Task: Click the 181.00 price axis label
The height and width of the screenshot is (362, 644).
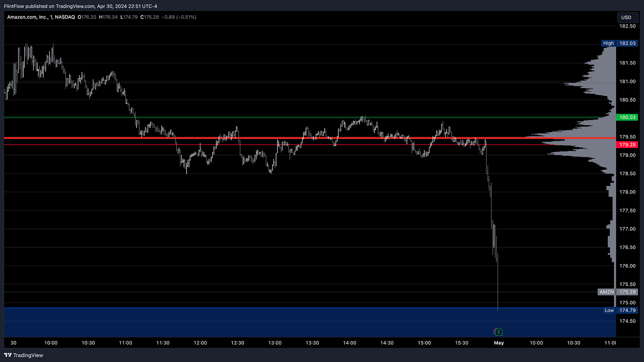Action: (628, 81)
